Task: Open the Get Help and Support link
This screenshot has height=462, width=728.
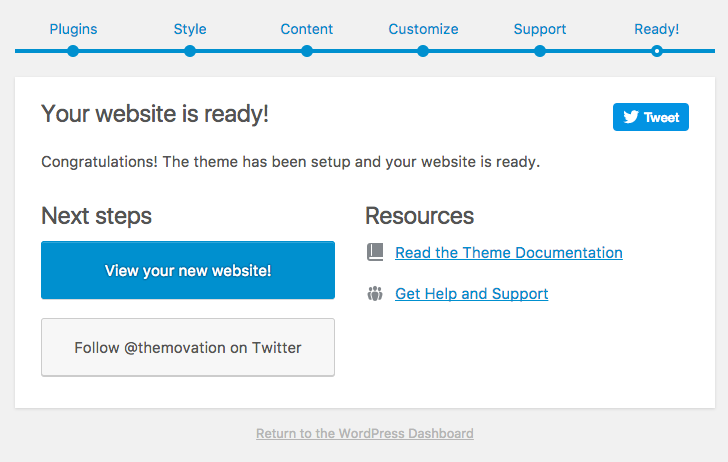Action: coord(472,294)
